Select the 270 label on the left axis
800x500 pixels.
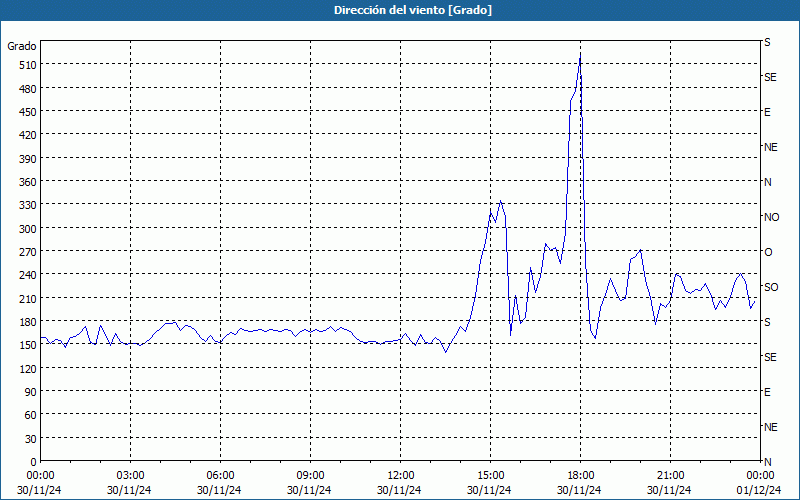[x=28, y=252]
